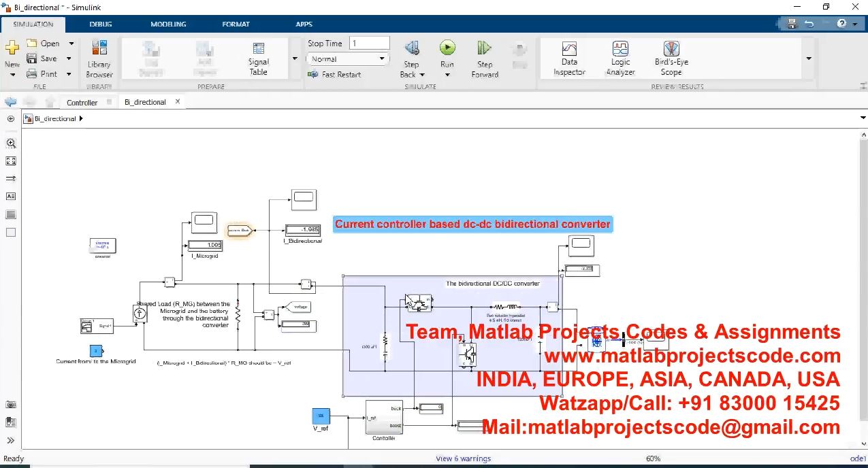Screen dimensions: 868x468
Task: Click the Open file button
Action: coord(43,43)
